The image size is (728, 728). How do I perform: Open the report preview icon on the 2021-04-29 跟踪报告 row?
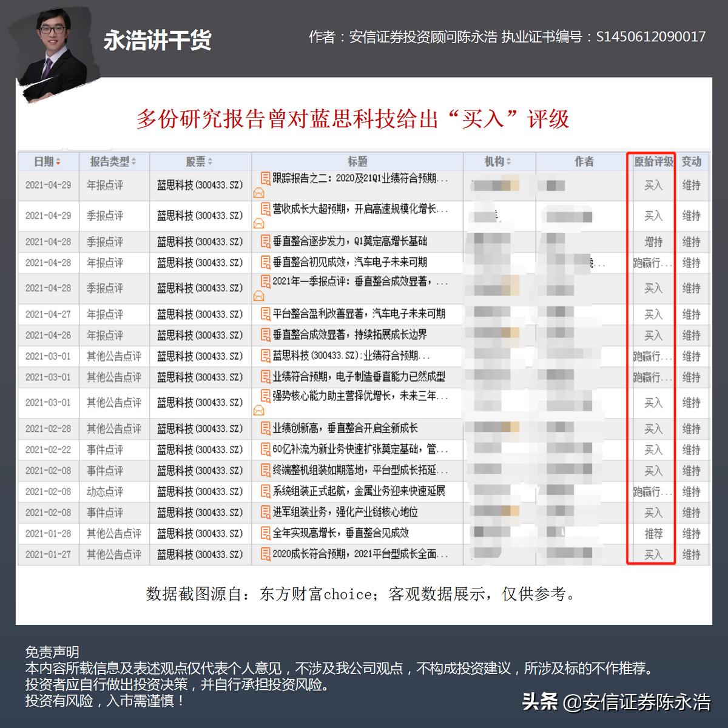coord(265,180)
